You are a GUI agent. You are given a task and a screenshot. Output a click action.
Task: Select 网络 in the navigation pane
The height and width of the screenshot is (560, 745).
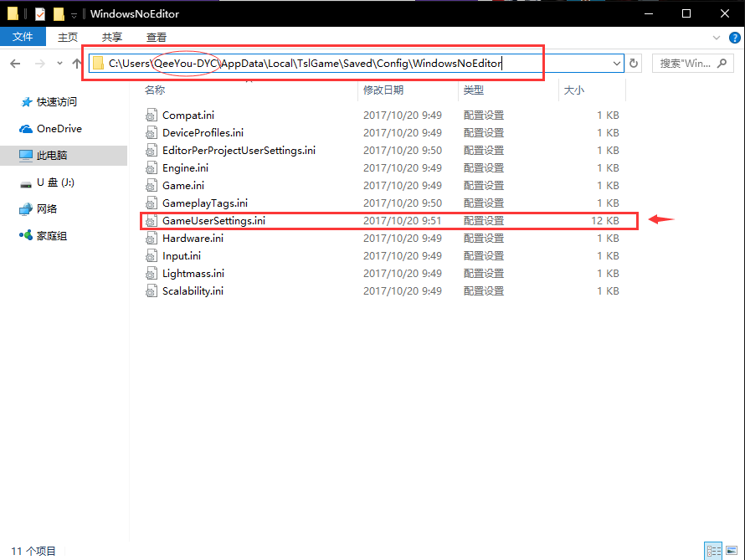(x=39, y=209)
